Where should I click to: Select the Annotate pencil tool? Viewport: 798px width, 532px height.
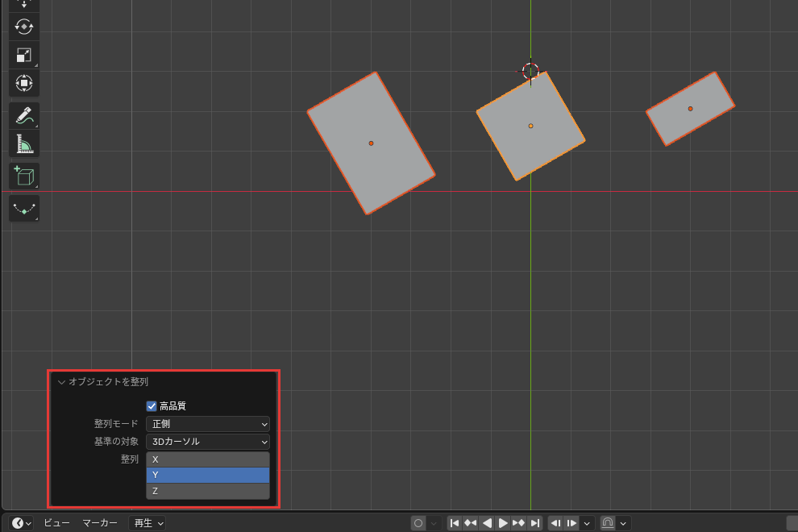click(x=24, y=115)
